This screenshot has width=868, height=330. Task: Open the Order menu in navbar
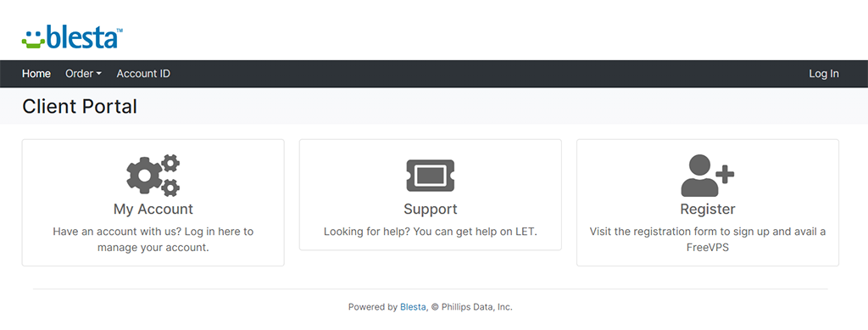click(x=84, y=74)
